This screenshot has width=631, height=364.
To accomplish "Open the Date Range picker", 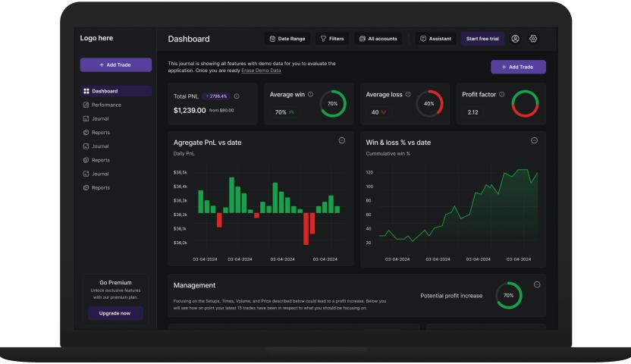I will [x=285, y=39].
